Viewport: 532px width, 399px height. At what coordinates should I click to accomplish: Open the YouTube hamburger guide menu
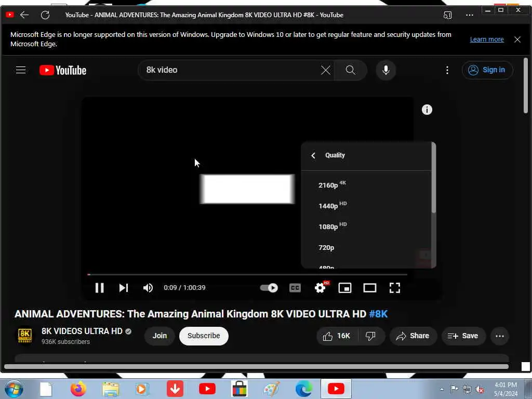coord(21,70)
